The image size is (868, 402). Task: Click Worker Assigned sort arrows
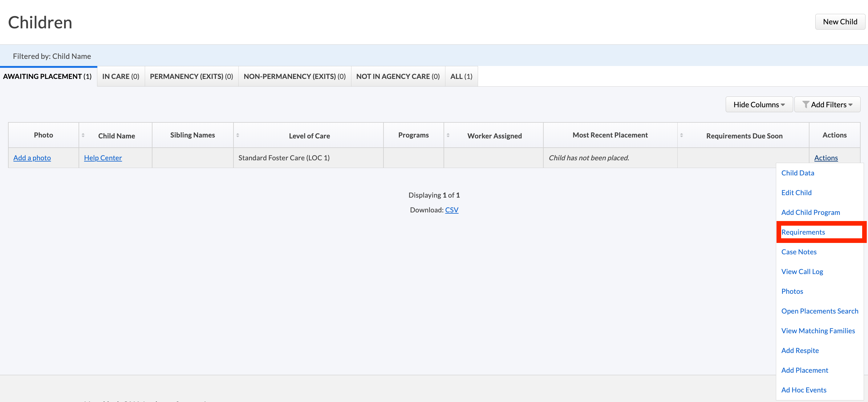click(448, 135)
